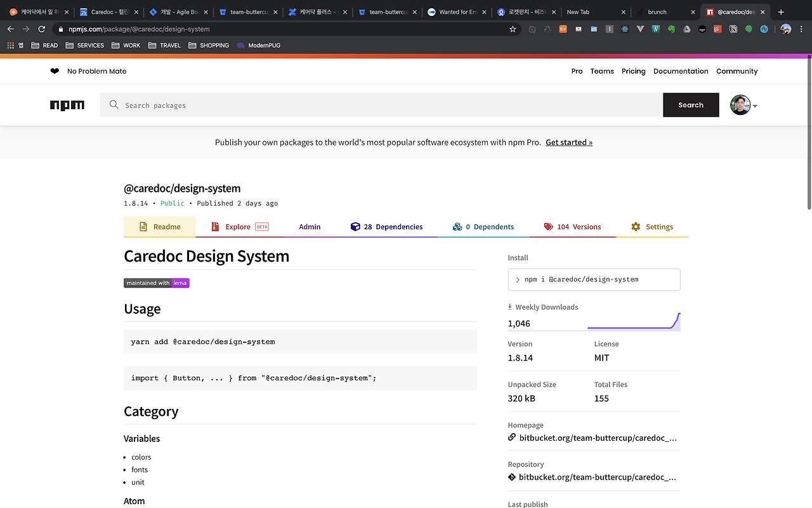Click the black heart icon
The height and width of the screenshot is (508, 812).
point(55,71)
